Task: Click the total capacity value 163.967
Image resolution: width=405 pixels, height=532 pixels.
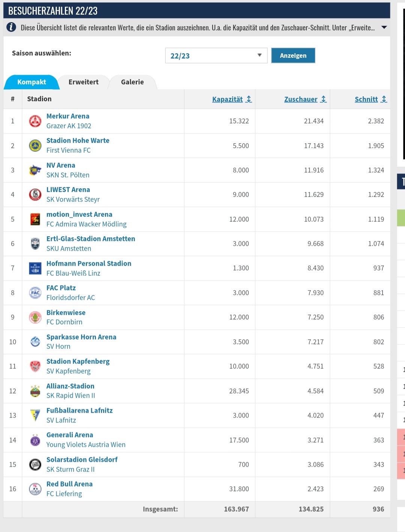Action: [x=236, y=509]
